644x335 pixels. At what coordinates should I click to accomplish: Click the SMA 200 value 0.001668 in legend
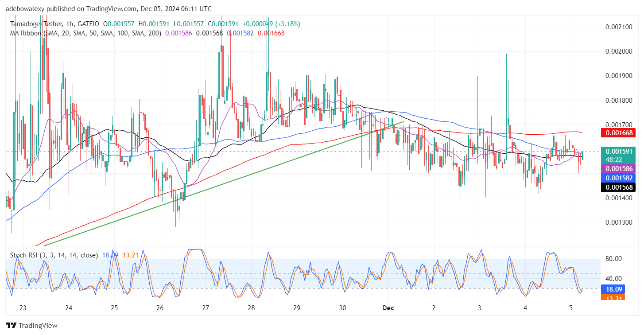(271, 33)
